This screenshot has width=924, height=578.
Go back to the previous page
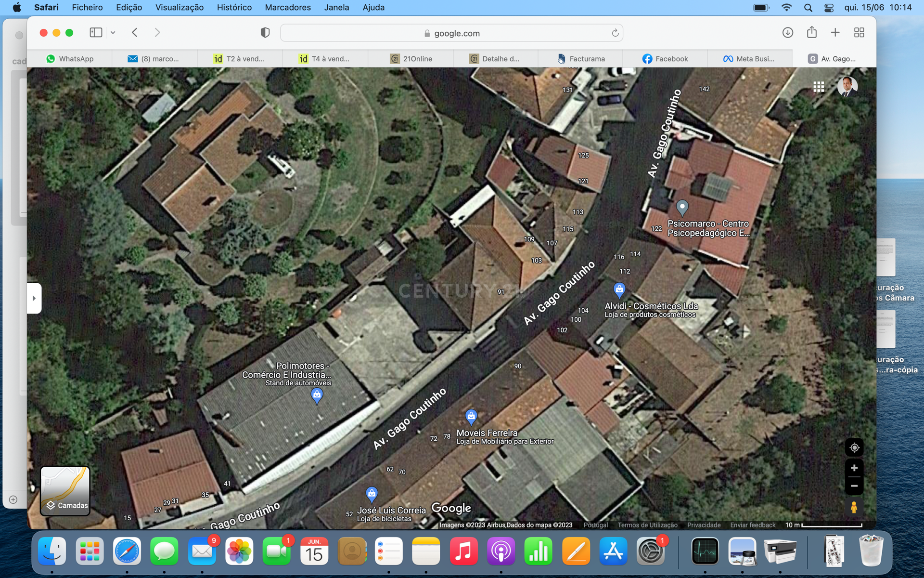pyautogui.click(x=135, y=33)
